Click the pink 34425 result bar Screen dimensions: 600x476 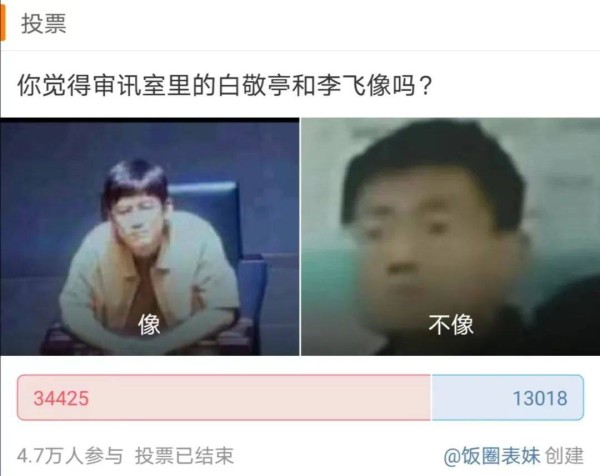[x=224, y=398]
